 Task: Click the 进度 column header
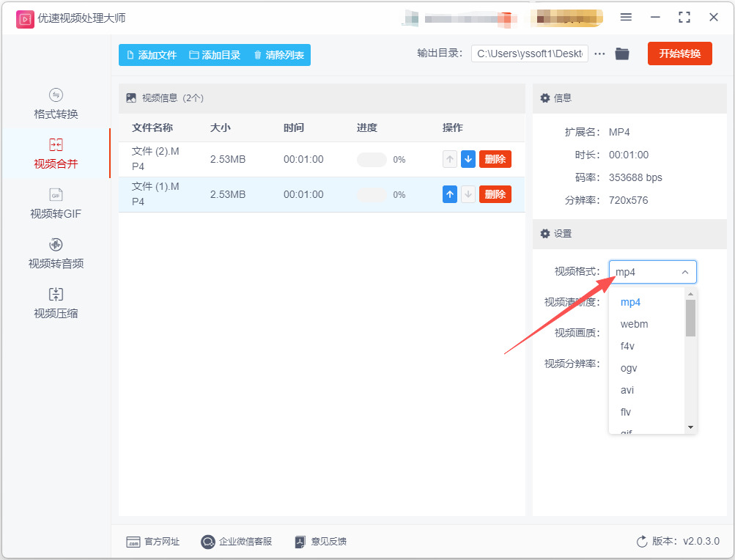click(366, 128)
